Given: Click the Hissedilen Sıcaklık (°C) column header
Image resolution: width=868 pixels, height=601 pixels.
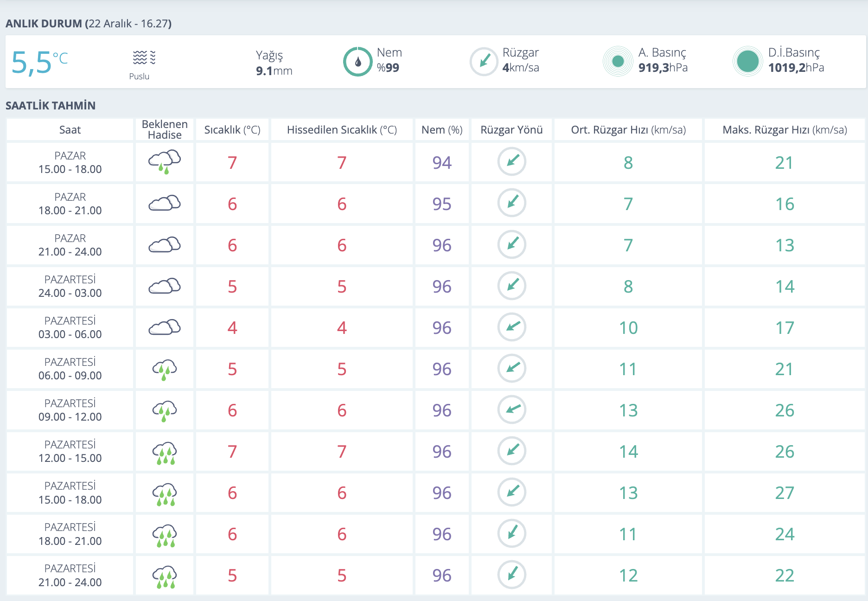Looking at the screenshot, I should pos(342,130).
